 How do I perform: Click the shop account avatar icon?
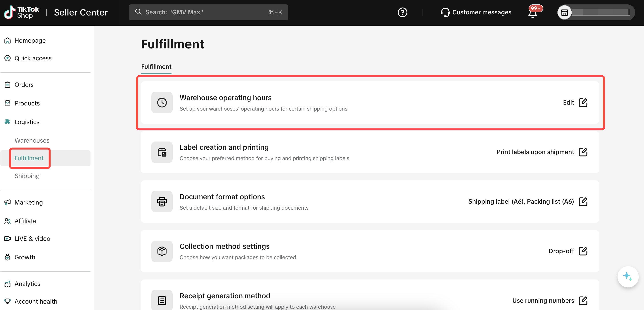click(564, 12)
